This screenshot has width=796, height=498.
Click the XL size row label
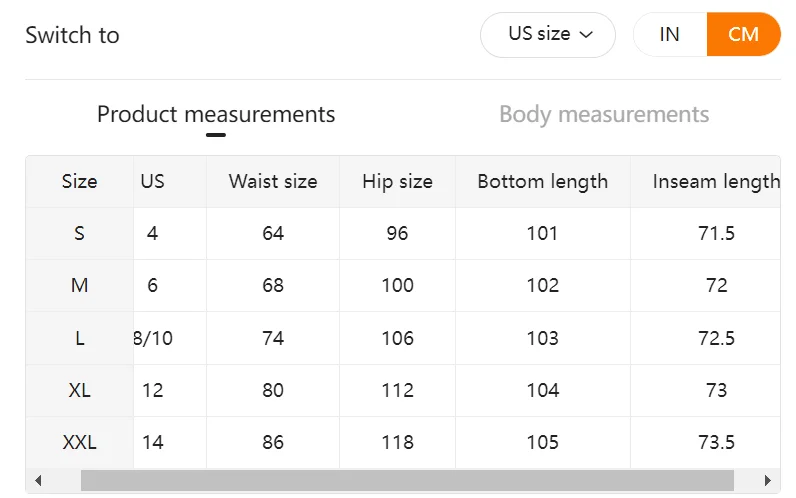pyautogui.click(x=79, y=390)
